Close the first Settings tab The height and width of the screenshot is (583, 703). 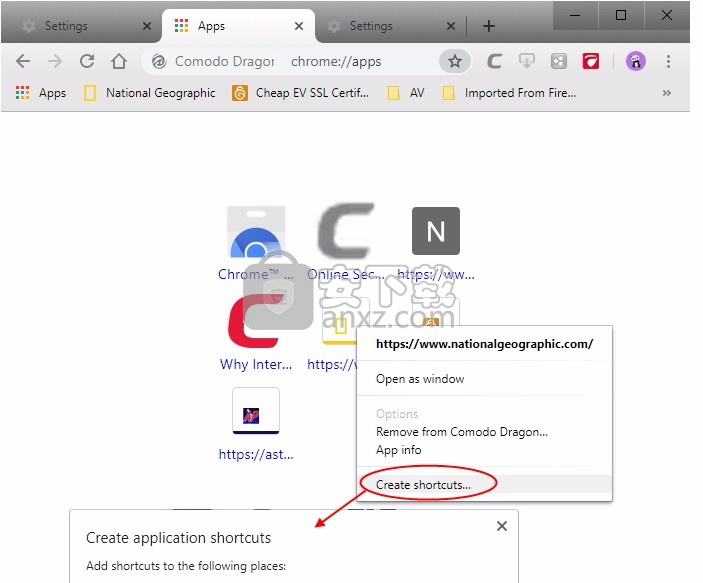pyautogui.click(x=147, y=26)
